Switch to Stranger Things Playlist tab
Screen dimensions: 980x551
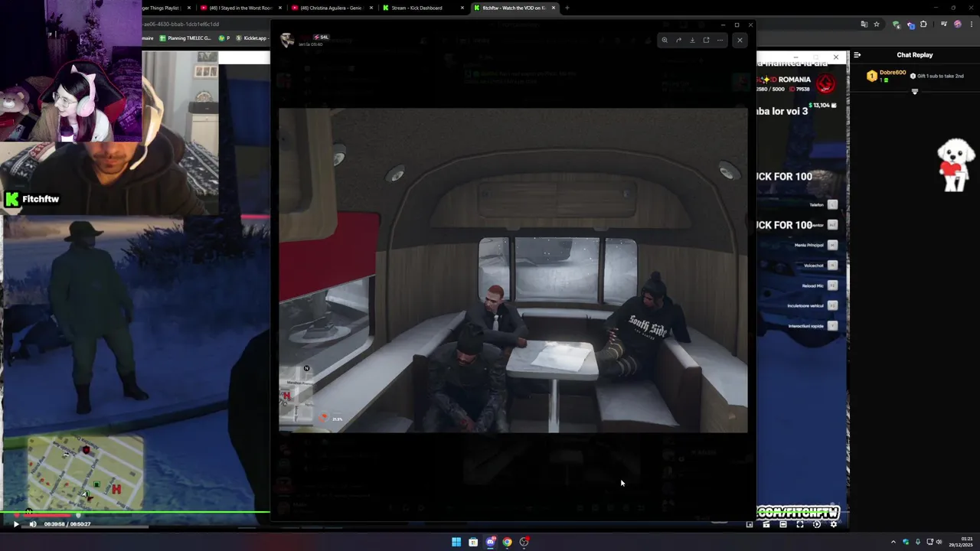pos(165,8)
